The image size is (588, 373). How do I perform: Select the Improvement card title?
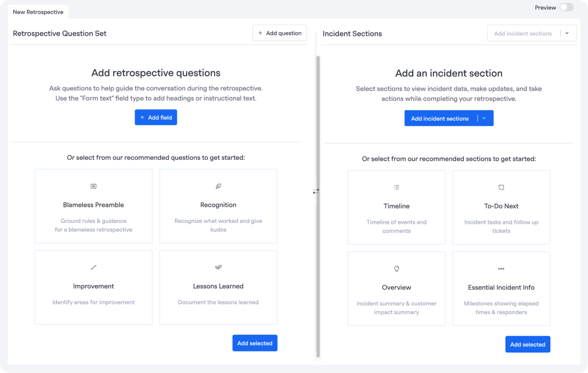click(x=93, y=286)
